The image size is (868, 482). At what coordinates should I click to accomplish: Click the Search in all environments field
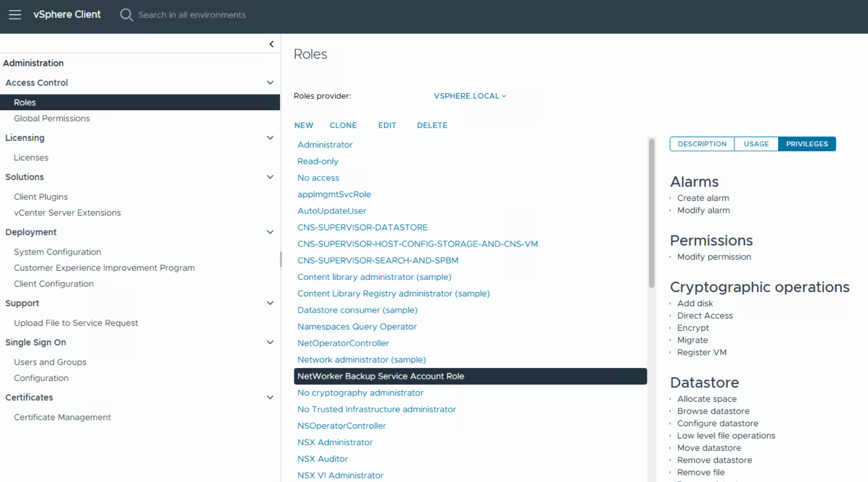click(x=192, y=15)
